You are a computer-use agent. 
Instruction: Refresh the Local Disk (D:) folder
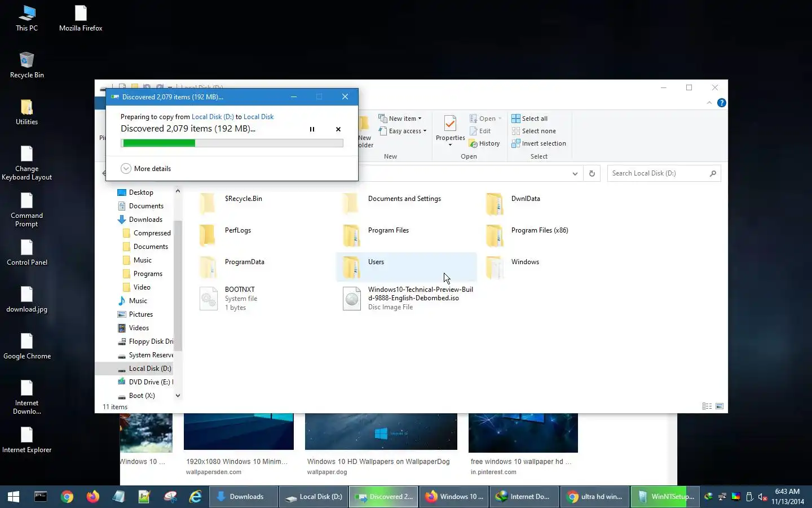[592, 174]
